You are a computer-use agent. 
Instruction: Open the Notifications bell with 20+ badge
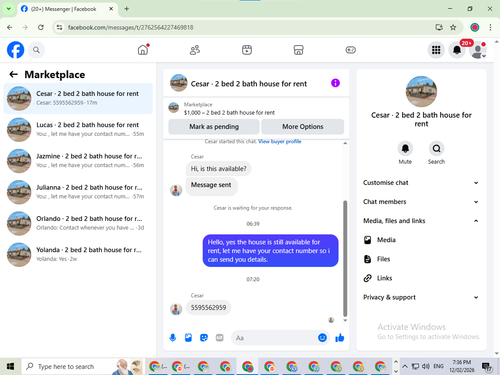tap(457, 50)
